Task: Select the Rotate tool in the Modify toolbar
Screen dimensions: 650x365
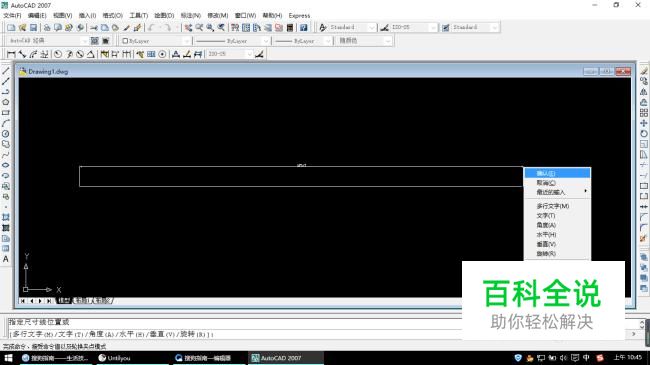Action: tap(644, 134)
